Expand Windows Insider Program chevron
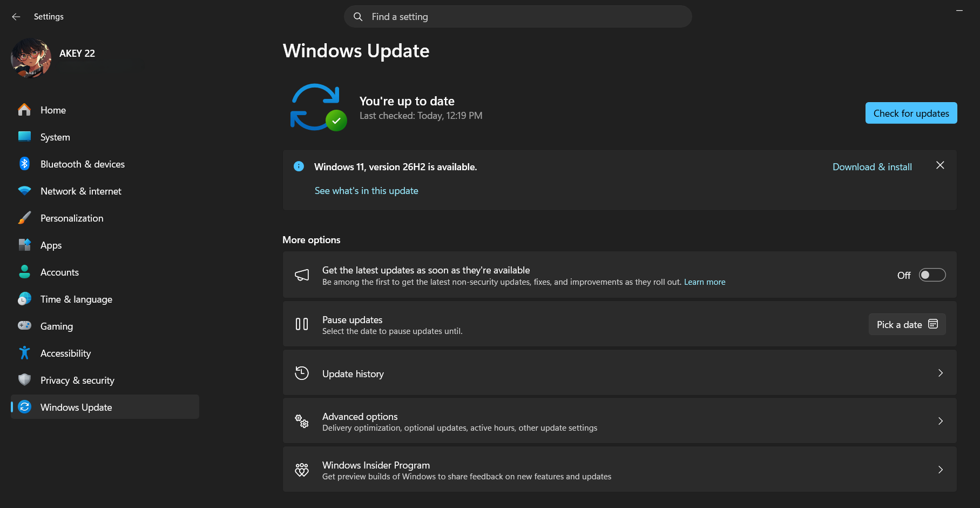This screenshot has height=508, width=980. 941,470
